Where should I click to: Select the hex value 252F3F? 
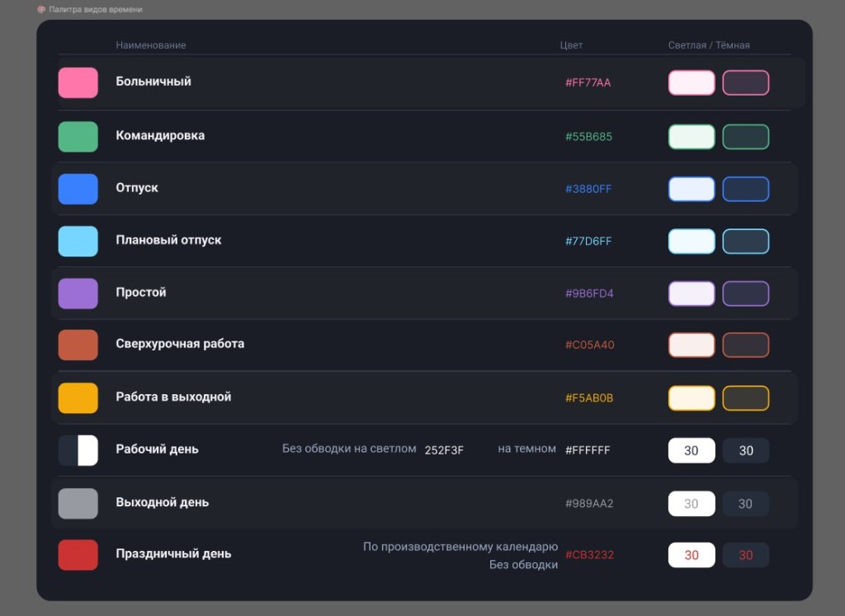444,450
